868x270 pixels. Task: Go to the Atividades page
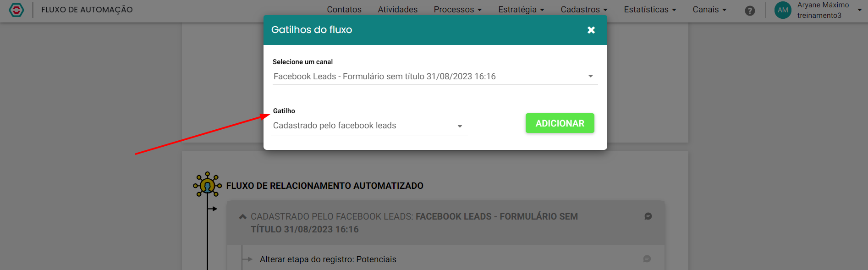coord(398,10)
